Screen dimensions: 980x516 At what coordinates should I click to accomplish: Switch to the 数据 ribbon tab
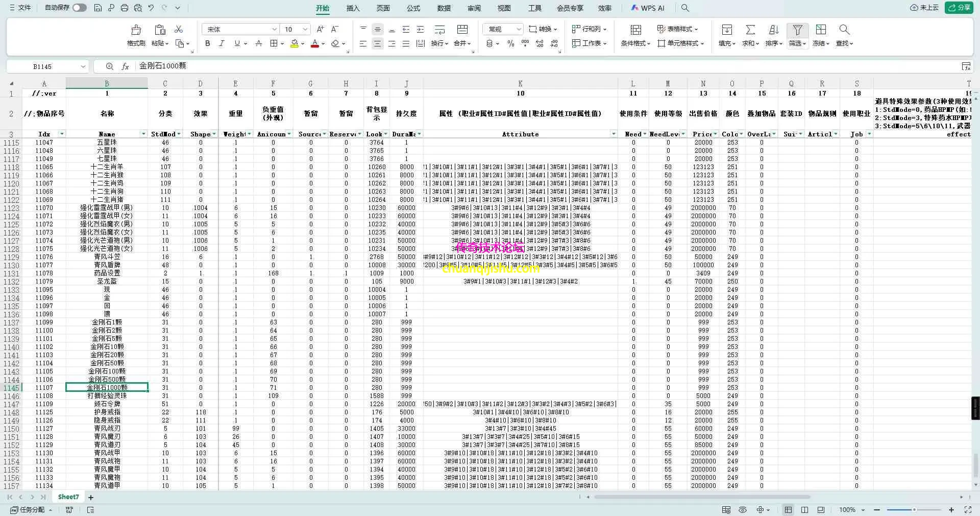(x=444, y=8)
